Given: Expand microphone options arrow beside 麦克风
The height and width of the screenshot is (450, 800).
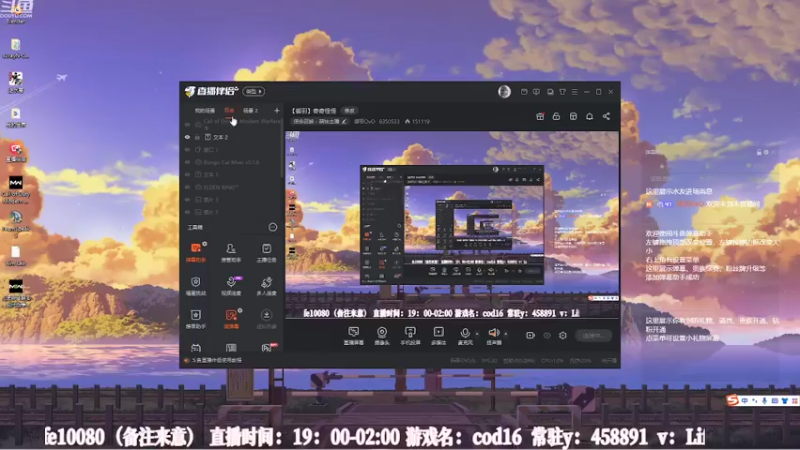Looking at the screenshot, I should click(x=477, y=334).
